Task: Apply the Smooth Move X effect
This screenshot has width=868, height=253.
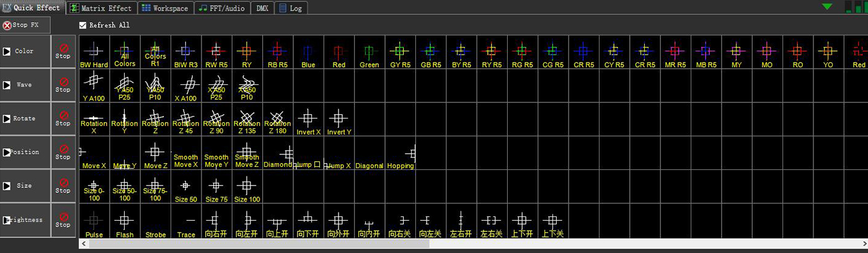Action: (x=186, y=153)
